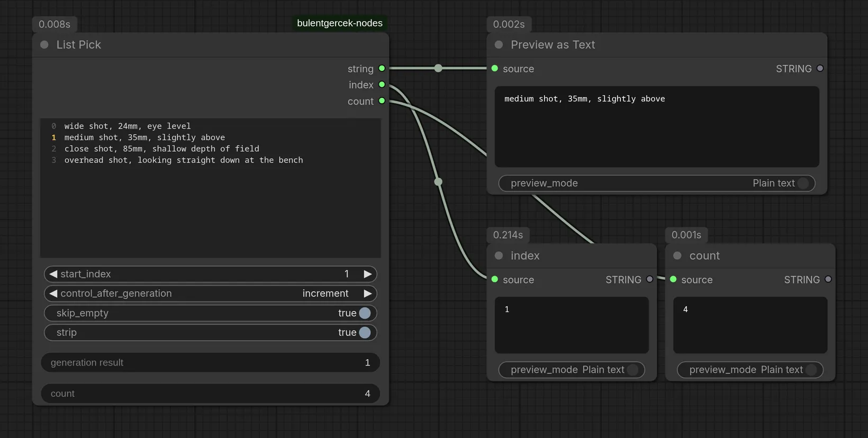Click the index output socket on List Pick

[382, 85]
